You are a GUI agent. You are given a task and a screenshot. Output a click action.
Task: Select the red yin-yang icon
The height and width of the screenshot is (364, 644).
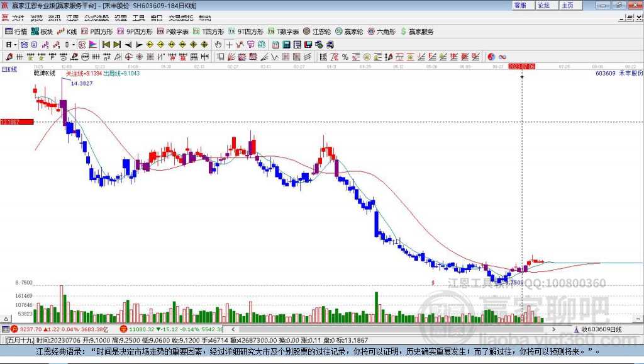click(491, 57)
